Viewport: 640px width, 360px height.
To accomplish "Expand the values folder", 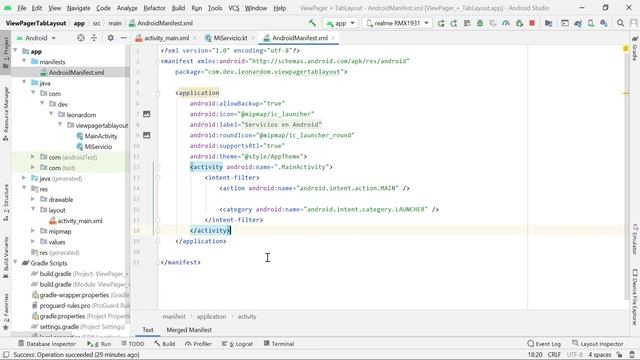I will click(x=33, y=242).
